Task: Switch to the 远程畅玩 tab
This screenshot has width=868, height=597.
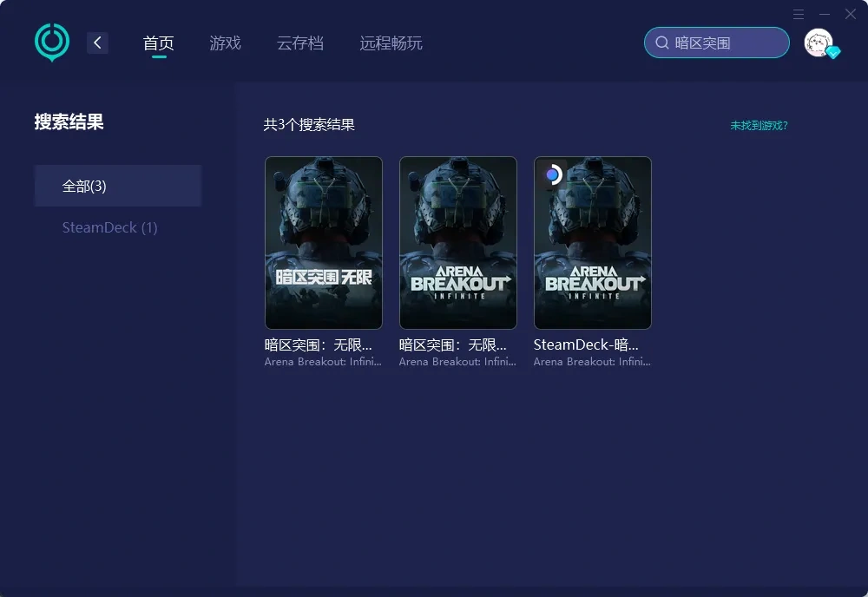Action: point(390,42)
